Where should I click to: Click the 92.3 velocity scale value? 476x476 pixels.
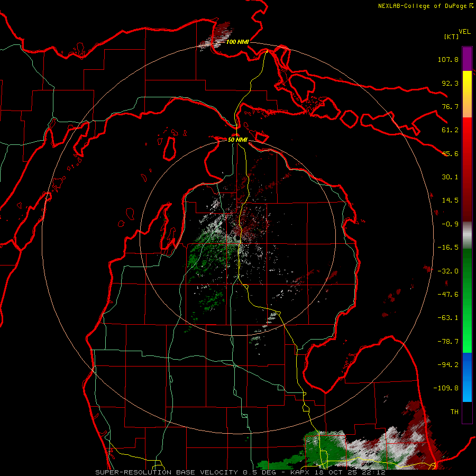[450, 83]
